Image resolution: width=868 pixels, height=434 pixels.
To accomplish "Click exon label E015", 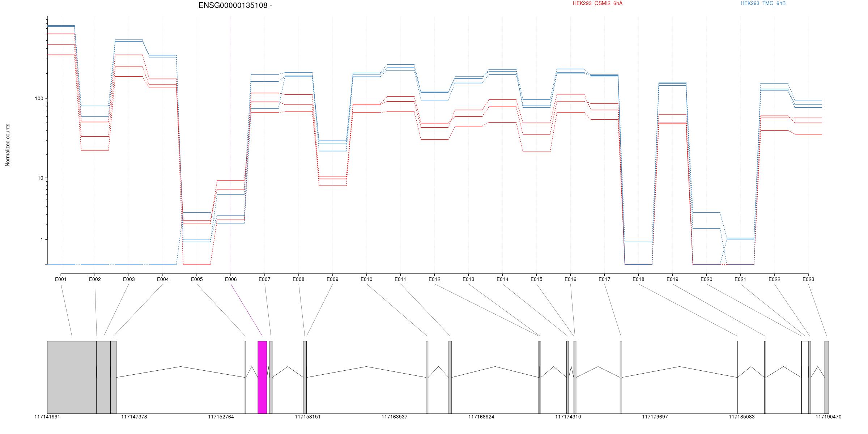I will tap(537, 279).
